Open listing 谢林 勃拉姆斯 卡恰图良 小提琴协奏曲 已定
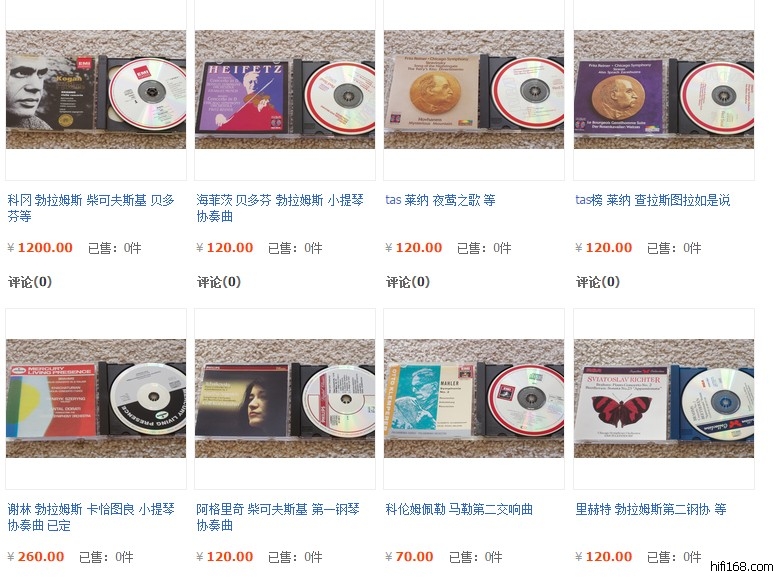The image size is (784, 581). tap(91, 517)
